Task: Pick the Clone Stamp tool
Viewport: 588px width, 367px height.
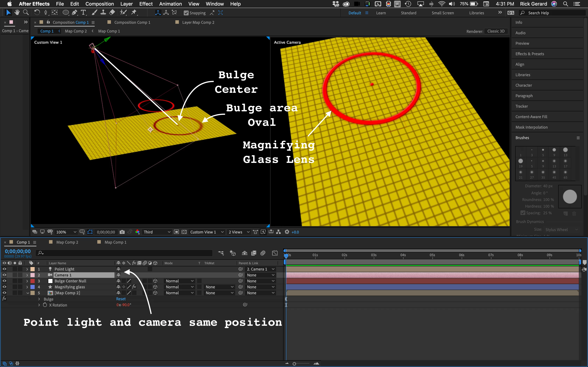Action: (103, 13)
